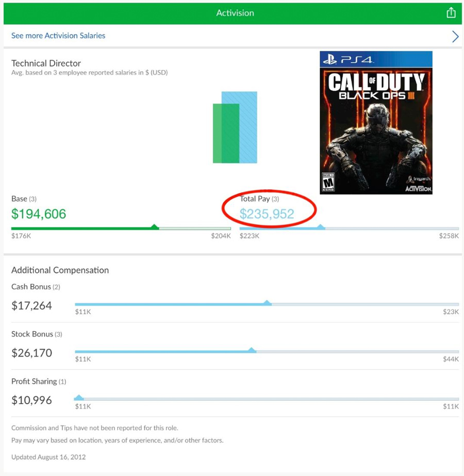Select the $17,264 cash bonus amount

(31, 305)
